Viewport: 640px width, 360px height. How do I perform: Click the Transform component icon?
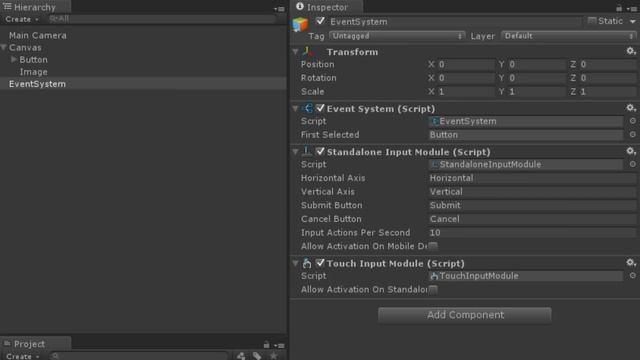308,51
